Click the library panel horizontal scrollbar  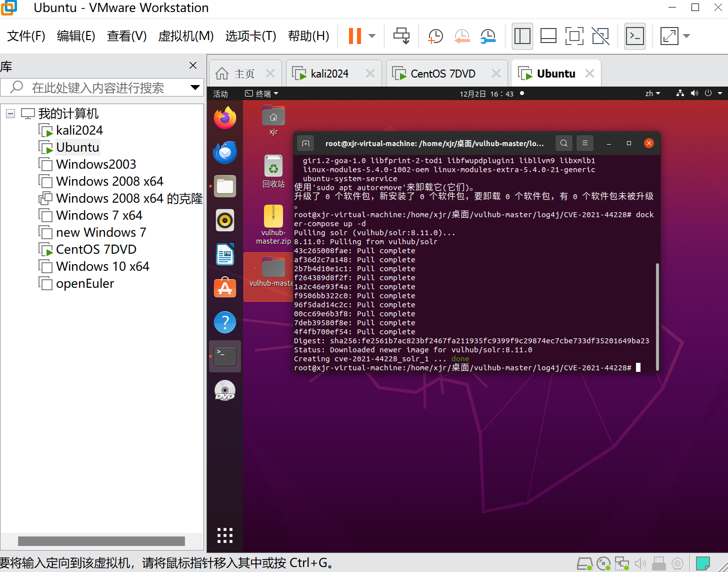pos(101,541)
